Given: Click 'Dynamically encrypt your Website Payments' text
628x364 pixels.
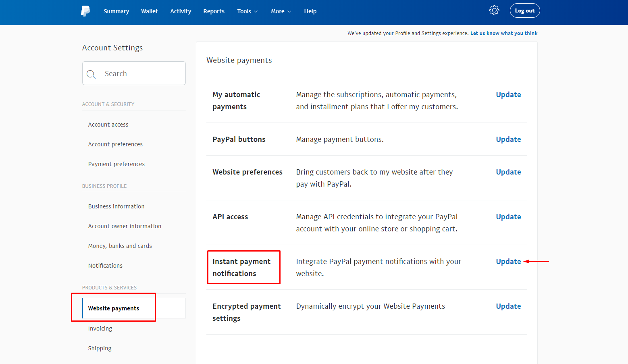Looking at the screenshot, I should click(x=370, y=306).
